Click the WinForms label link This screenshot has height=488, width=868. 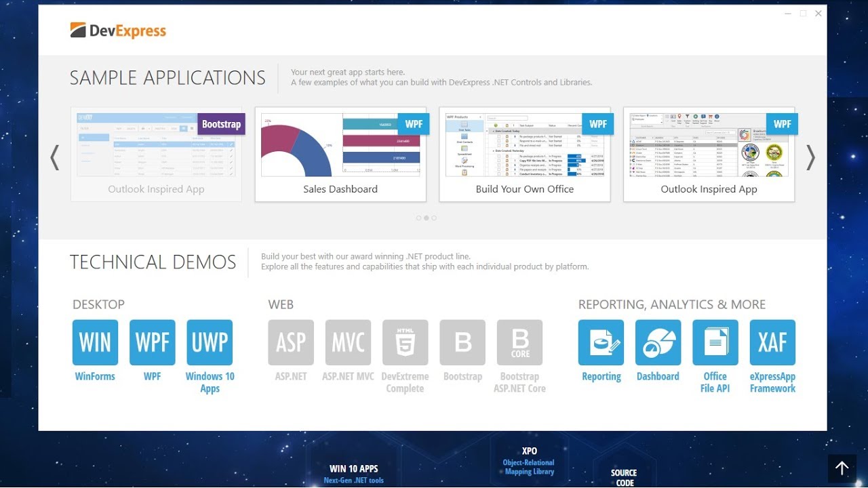coord(95,376)
